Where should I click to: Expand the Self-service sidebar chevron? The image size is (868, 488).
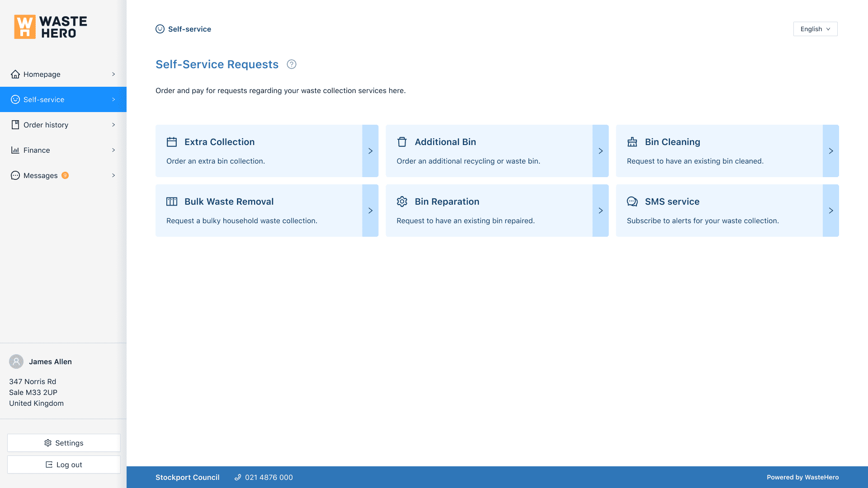point(113,99)
